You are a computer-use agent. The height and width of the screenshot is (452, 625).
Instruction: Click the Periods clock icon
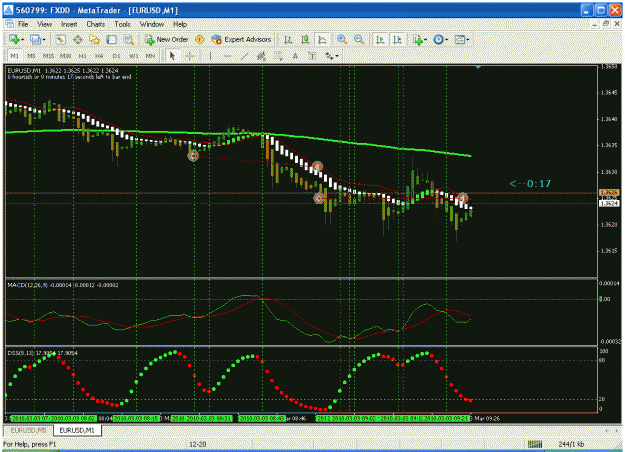[438, 39]
